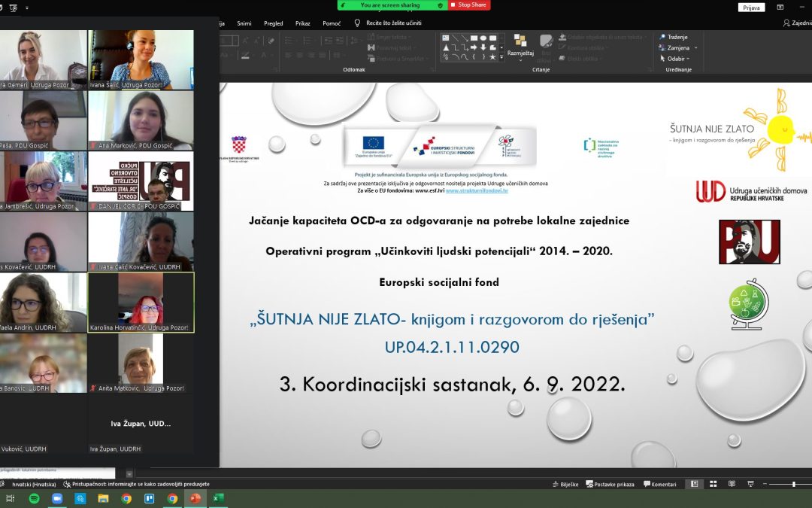Switch to Normal view in status bar

[694, 484]
